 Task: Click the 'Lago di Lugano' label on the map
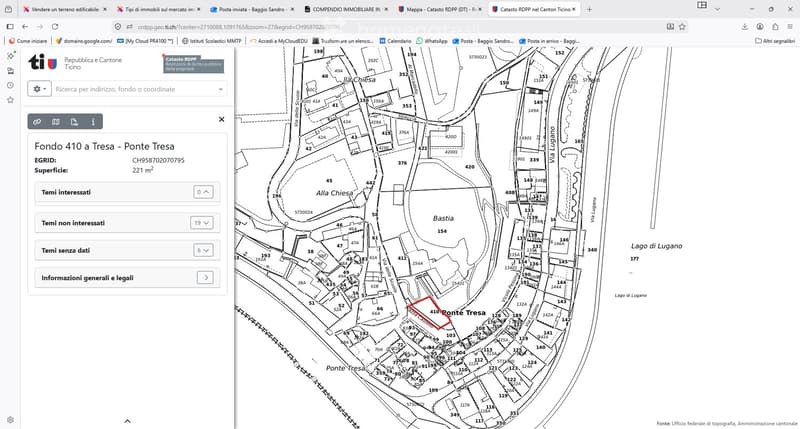pyautogui.click(x=656, y=246)
